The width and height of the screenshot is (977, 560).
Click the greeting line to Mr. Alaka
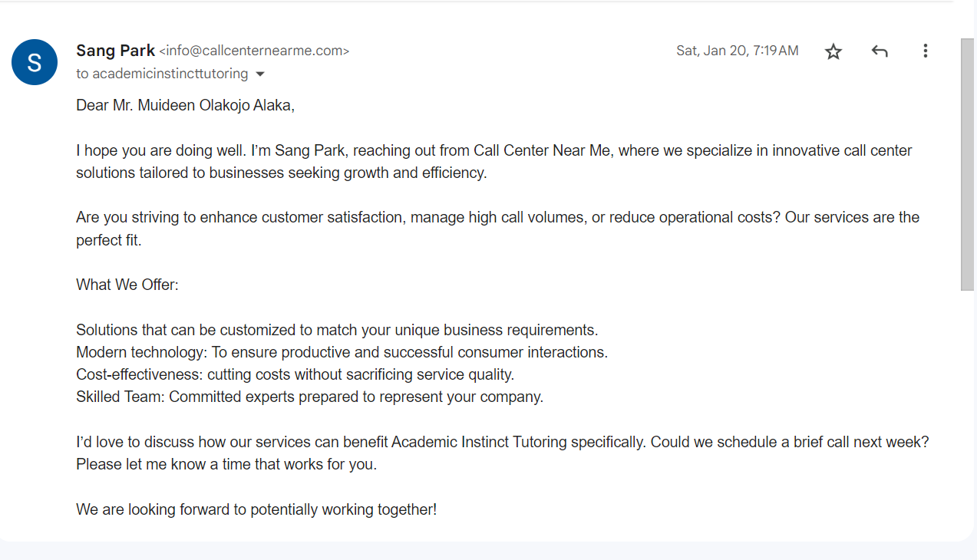pyautogui.click(x=185, y=105)
